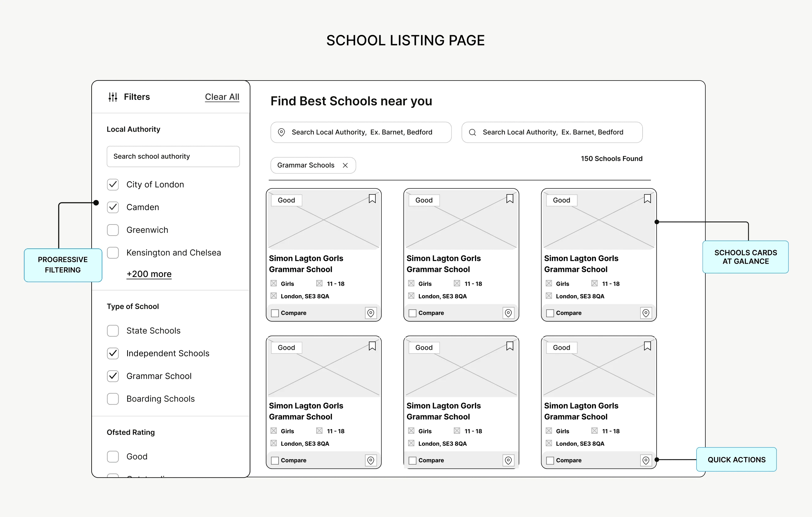The height and width of the screenshot is (517, 812).
Task: Click the Local Authority section heading
Action: (134, 130)
